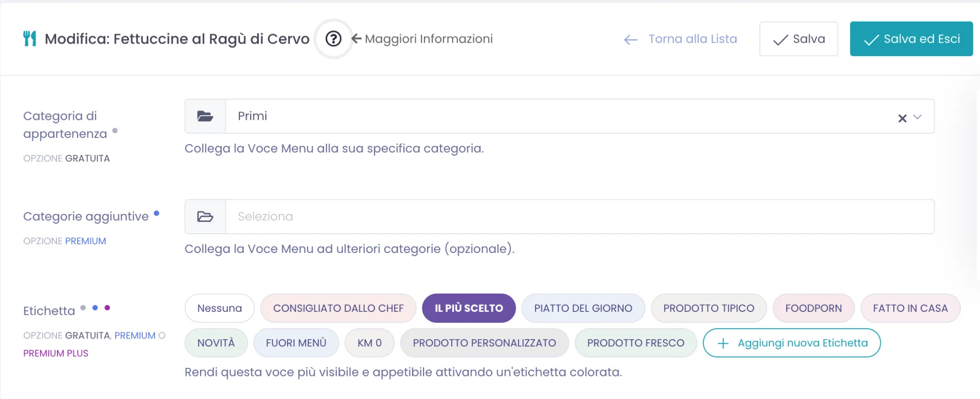Image resolution: width=980 pixels, height=399 pixels.
Task: Clear the Primi category with X
Action: [x=902, y=118]
